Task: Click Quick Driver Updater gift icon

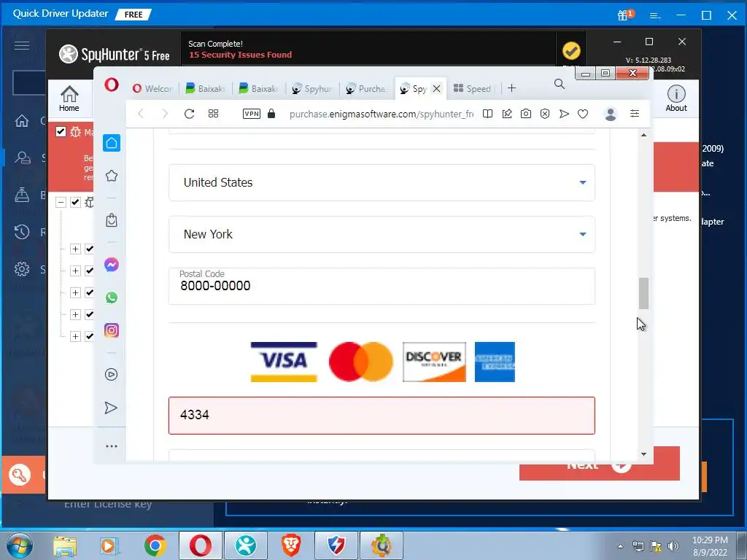Action: 624,15
